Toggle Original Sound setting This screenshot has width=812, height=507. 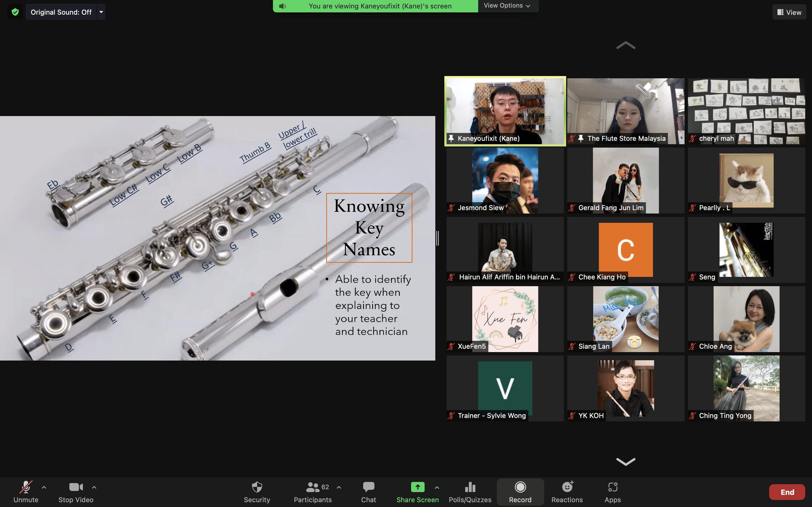click(x=61, y=12)
